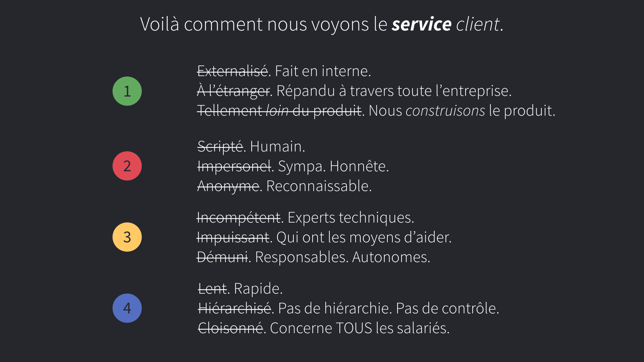Click the green circle numbered 1
The height and width of the screenshot is (362, 644).
(x=127, y=91)
